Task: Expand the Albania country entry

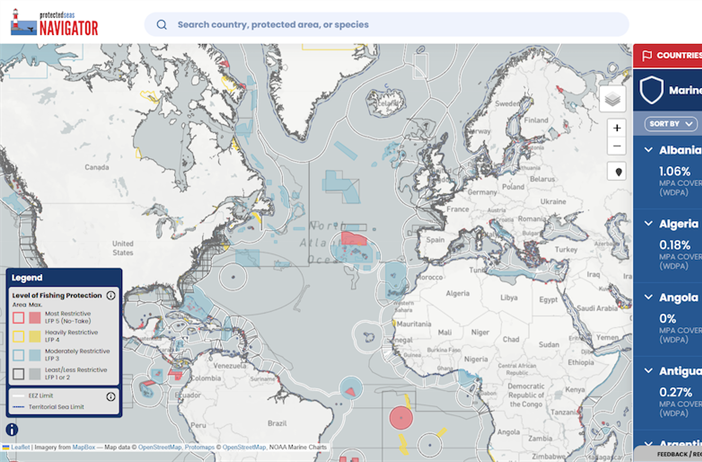Action: click(648, 150)
